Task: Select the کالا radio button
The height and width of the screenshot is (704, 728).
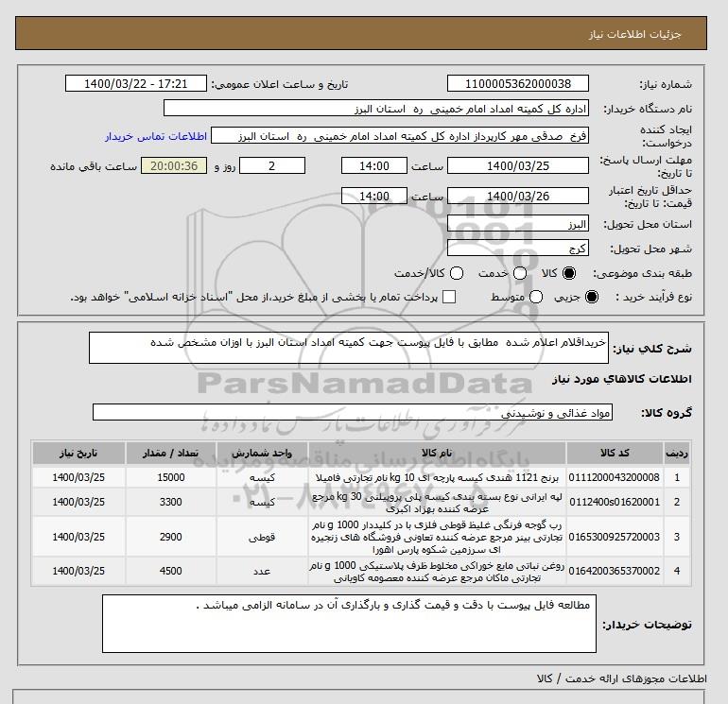Action: [x=569, y=273]
